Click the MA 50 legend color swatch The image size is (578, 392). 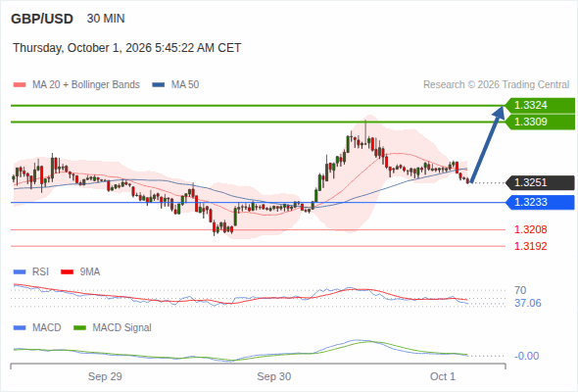[159, 85]
